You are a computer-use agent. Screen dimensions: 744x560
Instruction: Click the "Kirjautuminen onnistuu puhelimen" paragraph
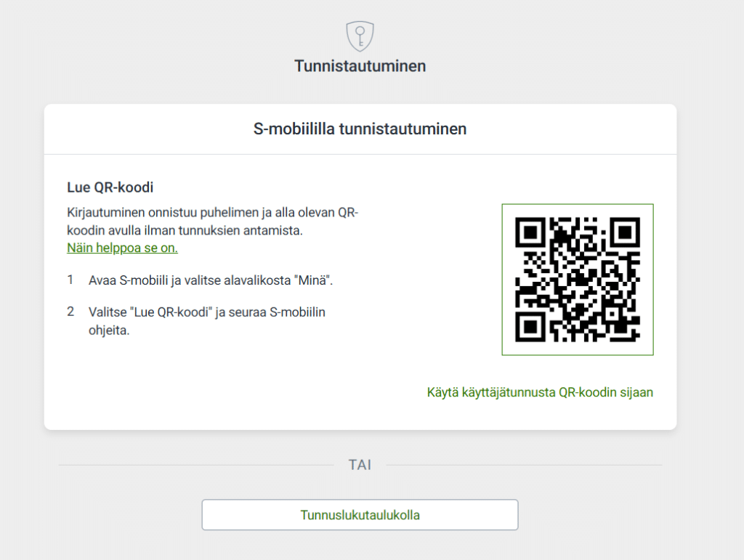coord(212,221)
